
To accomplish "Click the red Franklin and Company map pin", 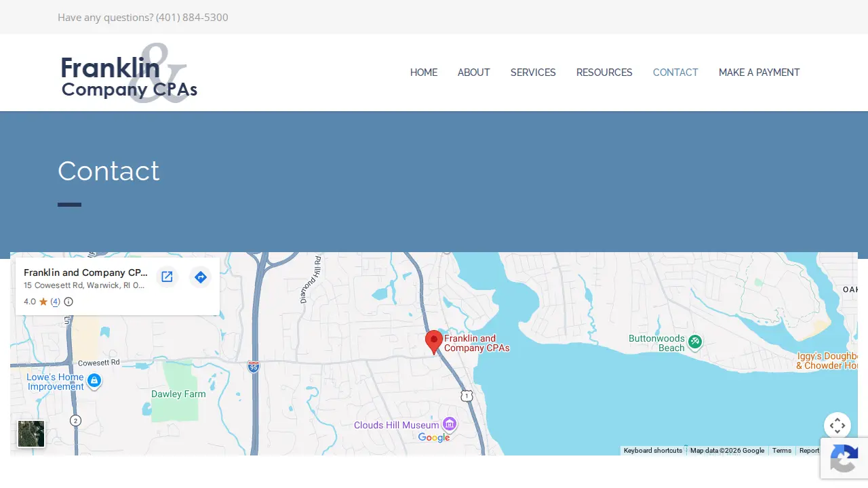I will point(434,342).
